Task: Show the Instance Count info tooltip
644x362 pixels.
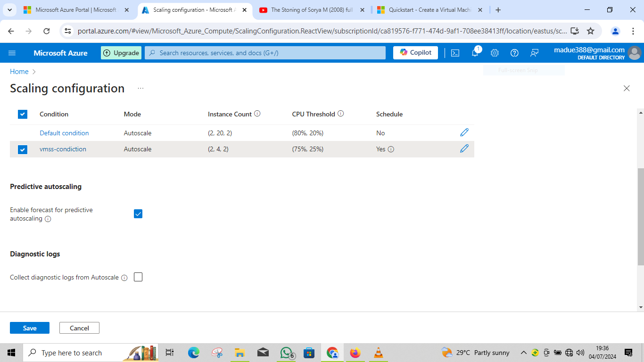Action: [257, 114]
